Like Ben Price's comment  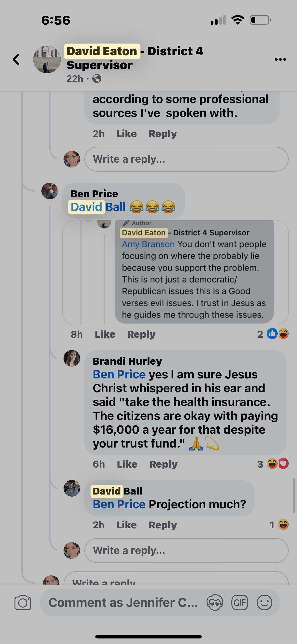[105, 334]
